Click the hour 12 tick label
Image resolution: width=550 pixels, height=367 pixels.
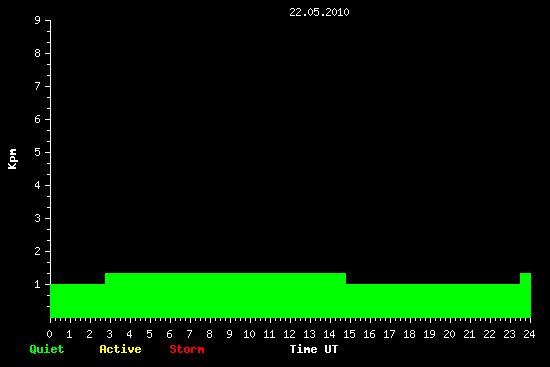point(289,334)
